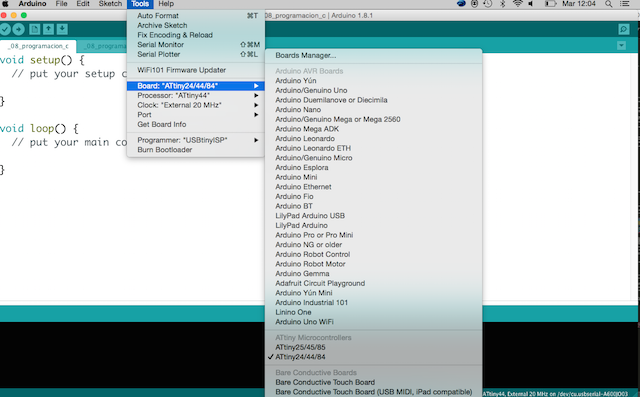Open the File menu
The height and width of the screenshot is (397, 640).
(61, 4)
